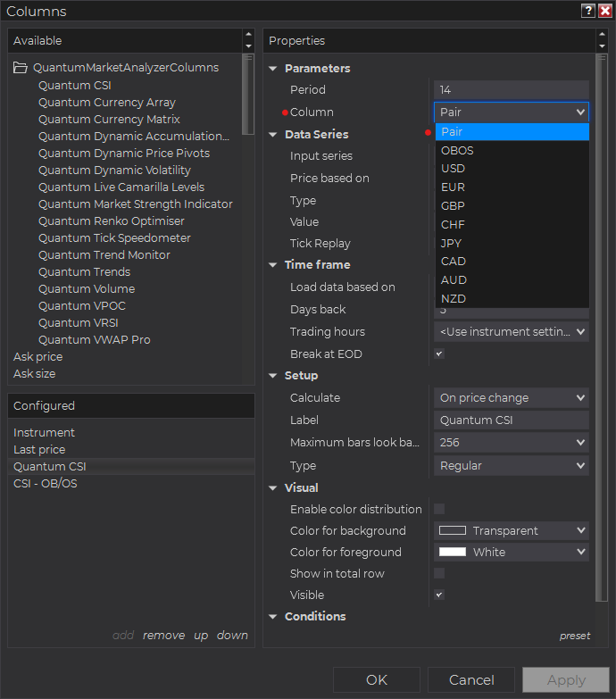This screenshot has width=616, height=699.
Task: Select AUD option in dropdown list
Action: click(512, 280)
